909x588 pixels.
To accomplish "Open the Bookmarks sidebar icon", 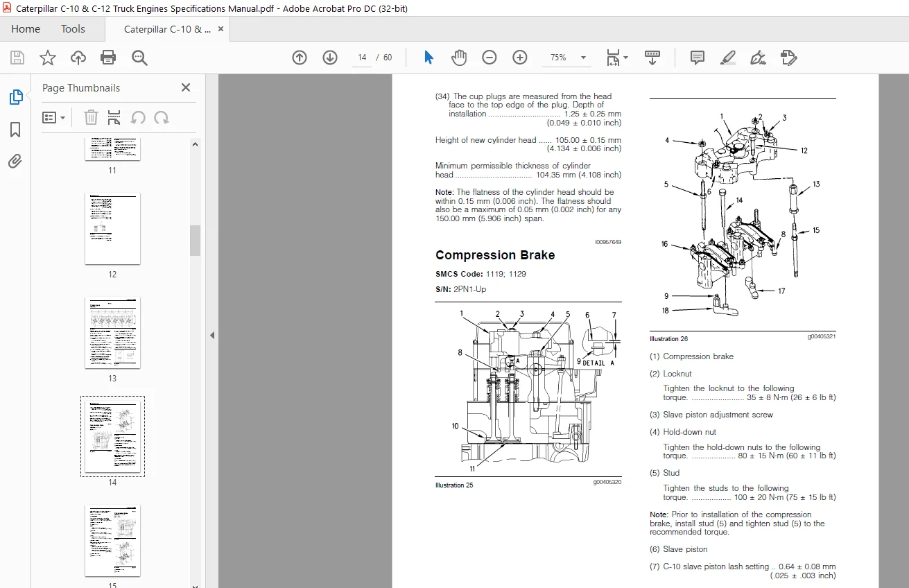I will [15, 130].
